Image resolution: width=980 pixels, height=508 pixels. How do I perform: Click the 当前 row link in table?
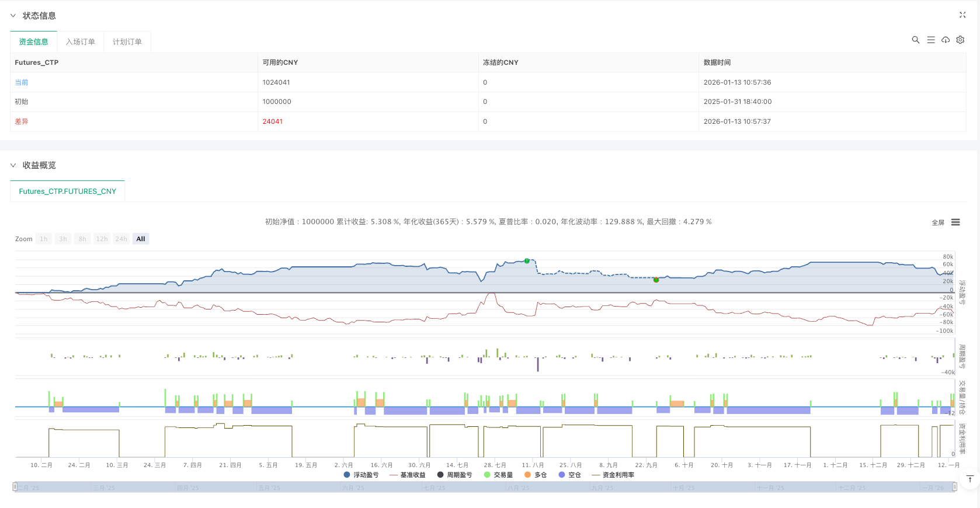pos(22,82)
